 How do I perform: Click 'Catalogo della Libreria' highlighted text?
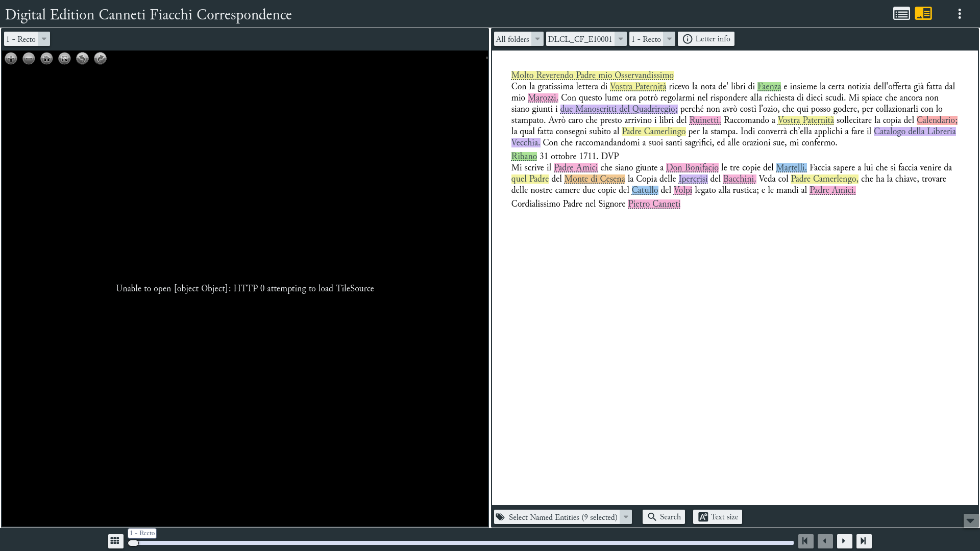tap(915, 132)
